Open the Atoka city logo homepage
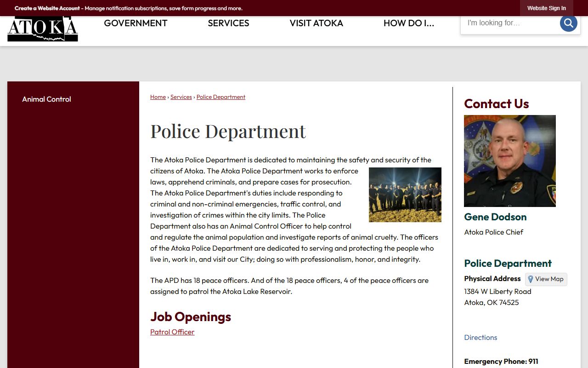The width and height of the screenshot is (588, 368). pyautogui.click(x=43, y=29)
